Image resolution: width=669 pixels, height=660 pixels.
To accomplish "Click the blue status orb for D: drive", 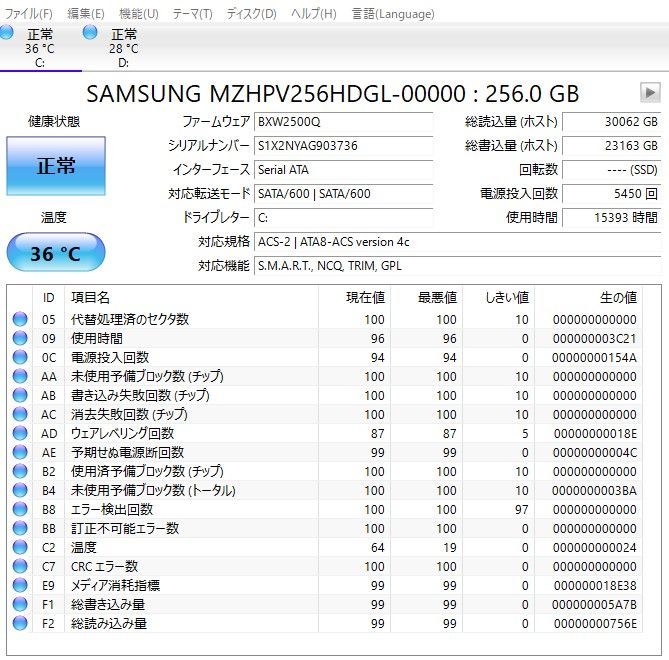I will [90, 32].
